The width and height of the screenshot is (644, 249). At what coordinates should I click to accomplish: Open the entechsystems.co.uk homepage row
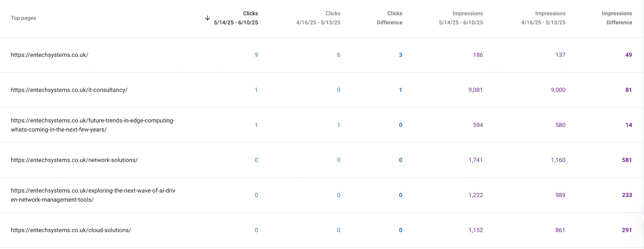pyautogui.click(x=50, y=55)
